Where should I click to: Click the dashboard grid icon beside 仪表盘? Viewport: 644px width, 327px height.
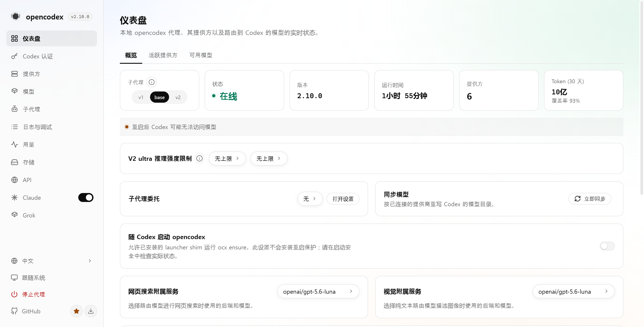click(x=15, y=38)
